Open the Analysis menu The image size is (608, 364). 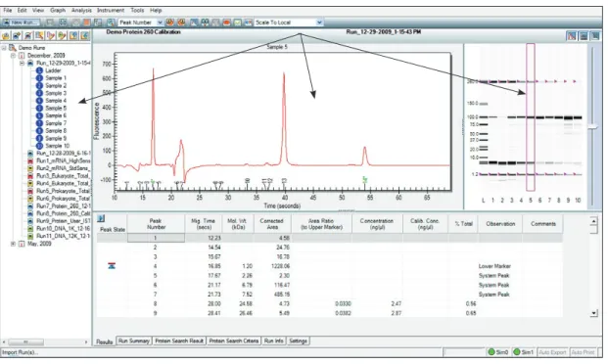click(81, 10)
